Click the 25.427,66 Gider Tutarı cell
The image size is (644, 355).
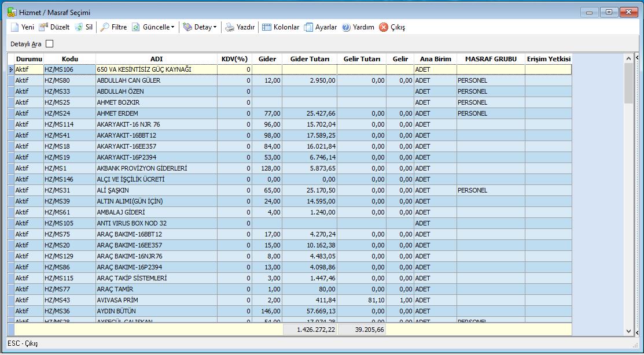click(310, 114)
